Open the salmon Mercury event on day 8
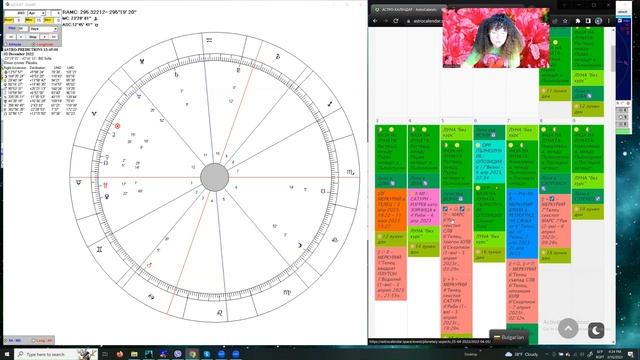 [555, 221]
